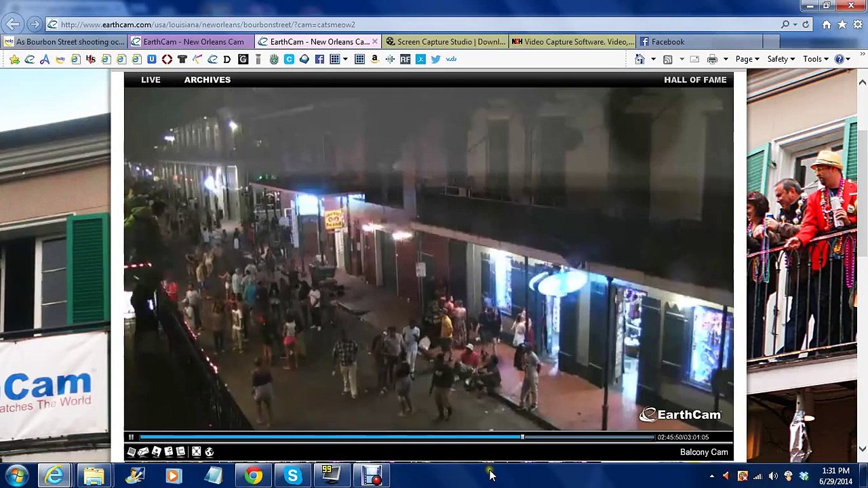This screenshot has height=488, width=868.
Task: Open the Amazon favorites bar icon
Action: coord(374,59)
